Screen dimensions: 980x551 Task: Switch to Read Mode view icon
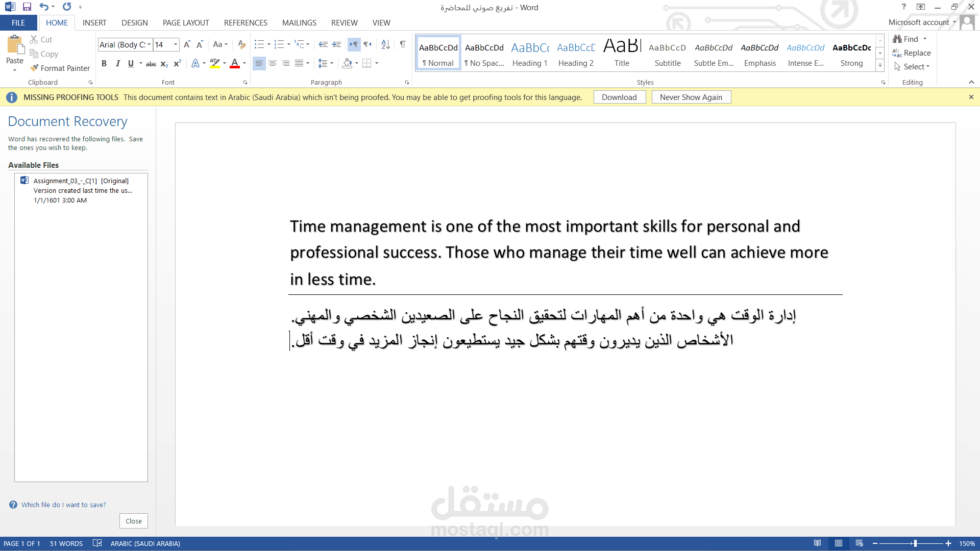tap(818, 543)
